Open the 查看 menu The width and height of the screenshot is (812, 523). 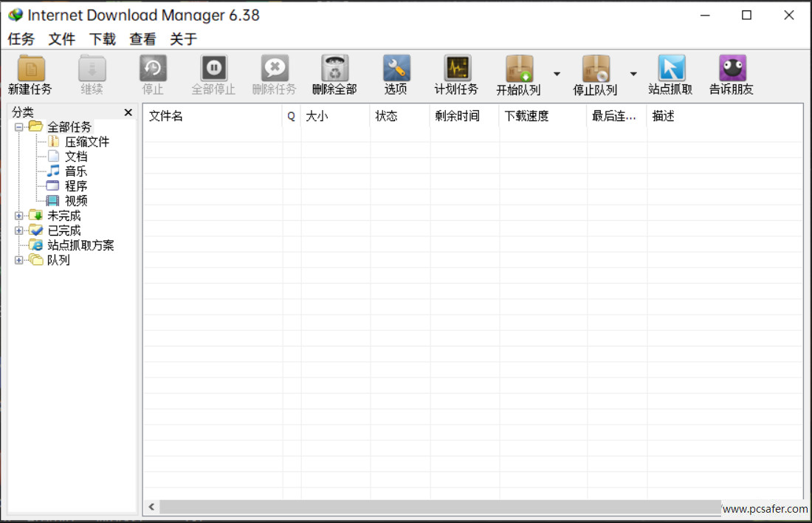[142, 39]
